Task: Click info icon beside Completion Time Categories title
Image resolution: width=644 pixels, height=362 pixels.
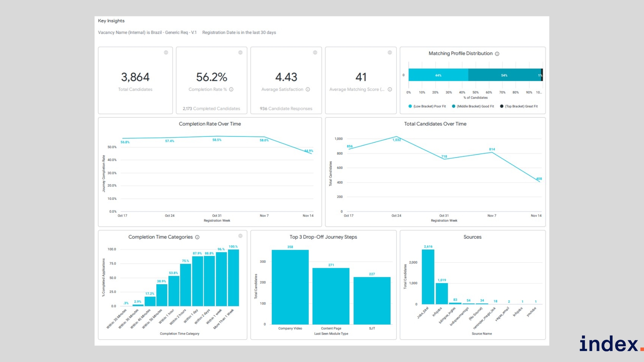Action: [x=197, y=237]
